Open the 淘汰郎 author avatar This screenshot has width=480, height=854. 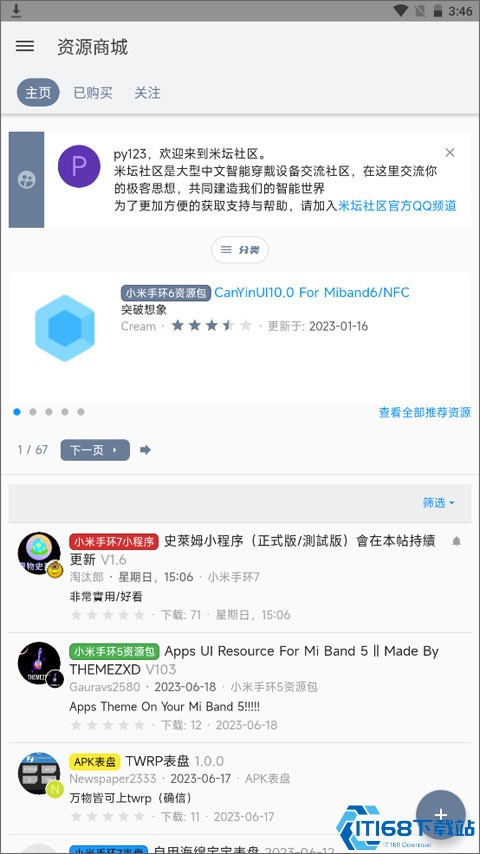pyautogui.click(x=39, y=554)
